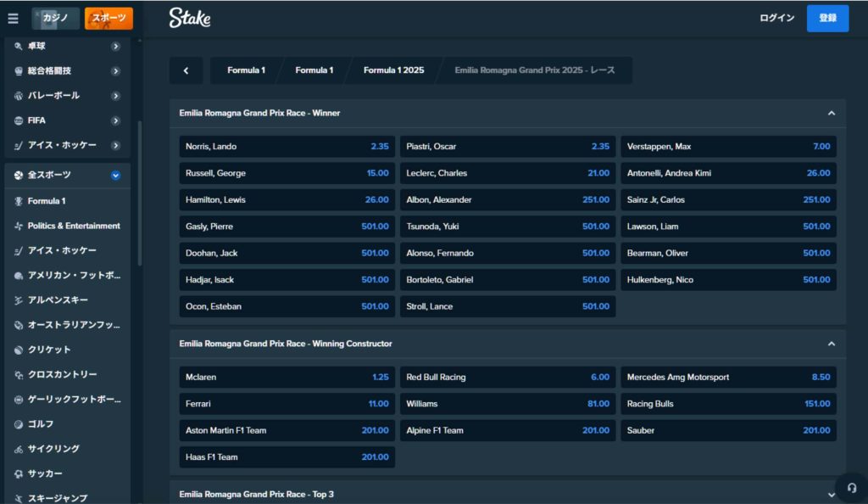This screenshot has height=504, width=868.
Task: Expand 卓球 with its arrow
Action: (x=115, y=46)
